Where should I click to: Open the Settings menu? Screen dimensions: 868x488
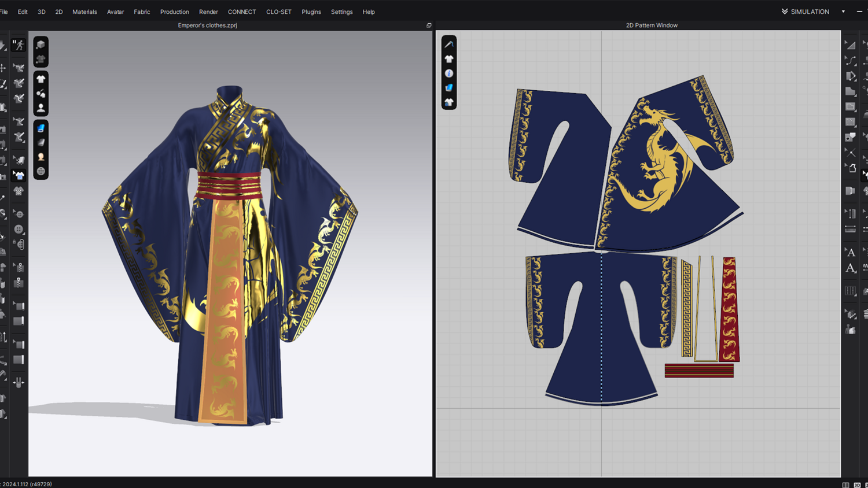click(341, 12)
